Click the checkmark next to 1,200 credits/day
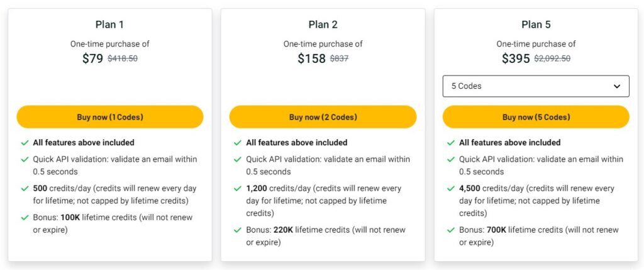 (237, 188)
